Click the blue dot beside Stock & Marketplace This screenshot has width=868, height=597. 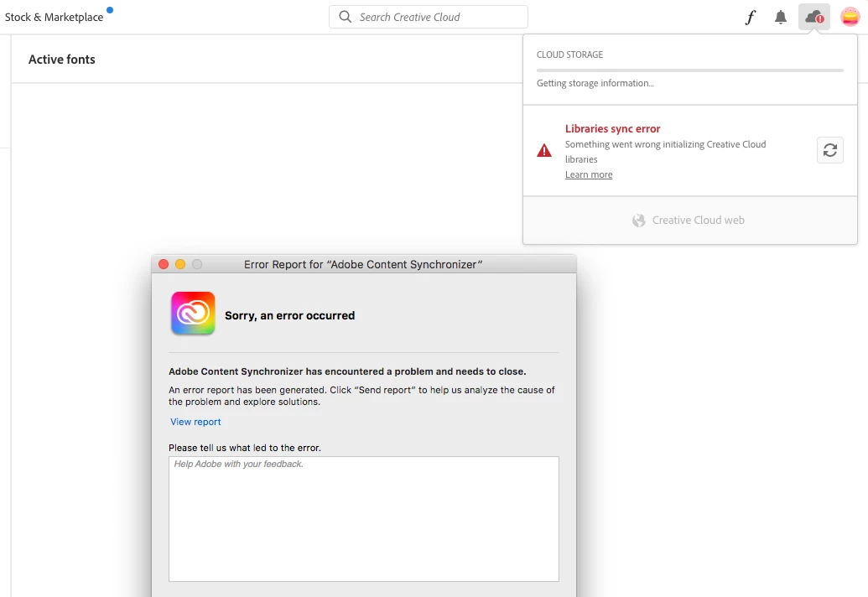coord(110,9)
